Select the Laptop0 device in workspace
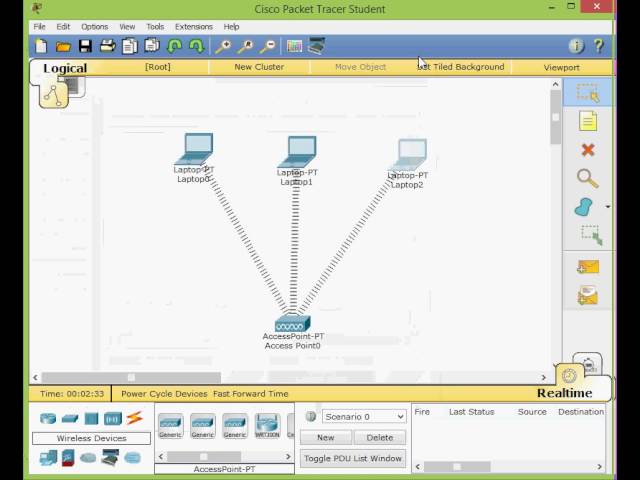 coord(194,149)
